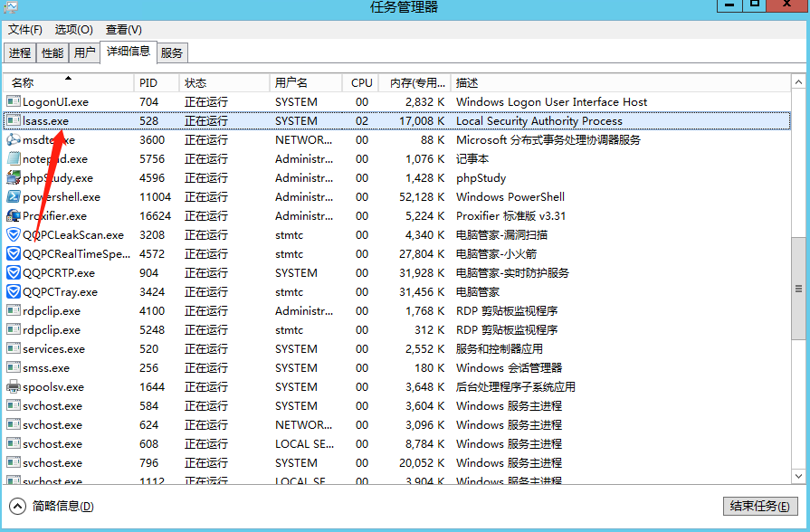
Task: Click PID value 16624
Action: coord(156,216)
